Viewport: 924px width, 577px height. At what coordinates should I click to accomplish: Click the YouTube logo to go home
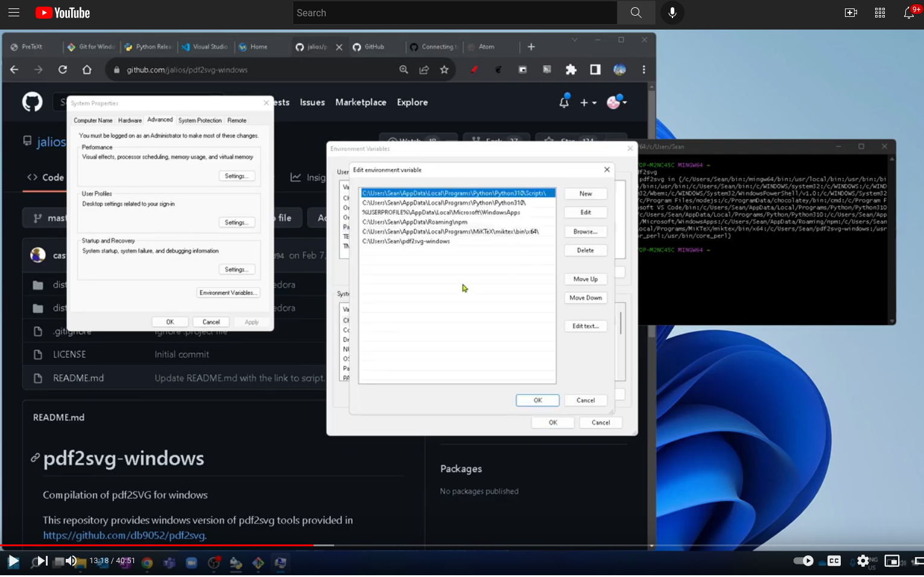tap(63, 13)
